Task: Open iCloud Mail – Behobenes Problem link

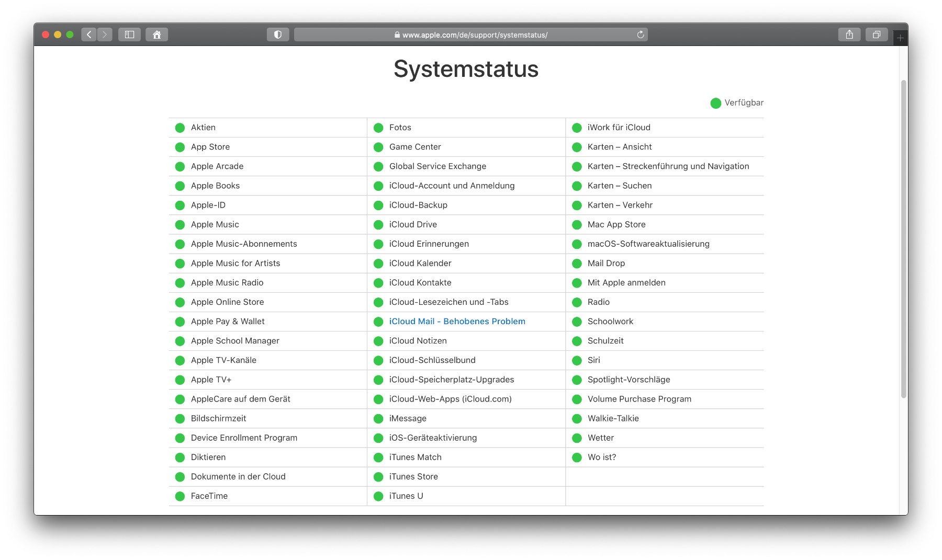Action: [x=457, y=322]
